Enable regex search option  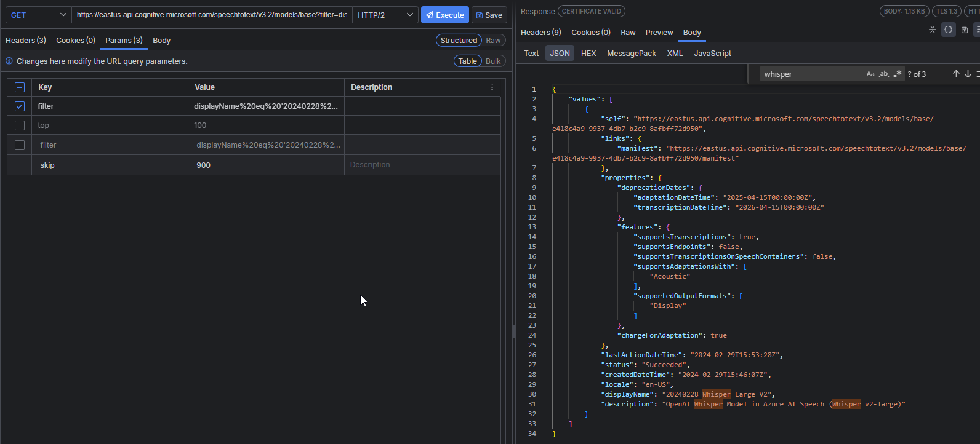tap(898, 74)
